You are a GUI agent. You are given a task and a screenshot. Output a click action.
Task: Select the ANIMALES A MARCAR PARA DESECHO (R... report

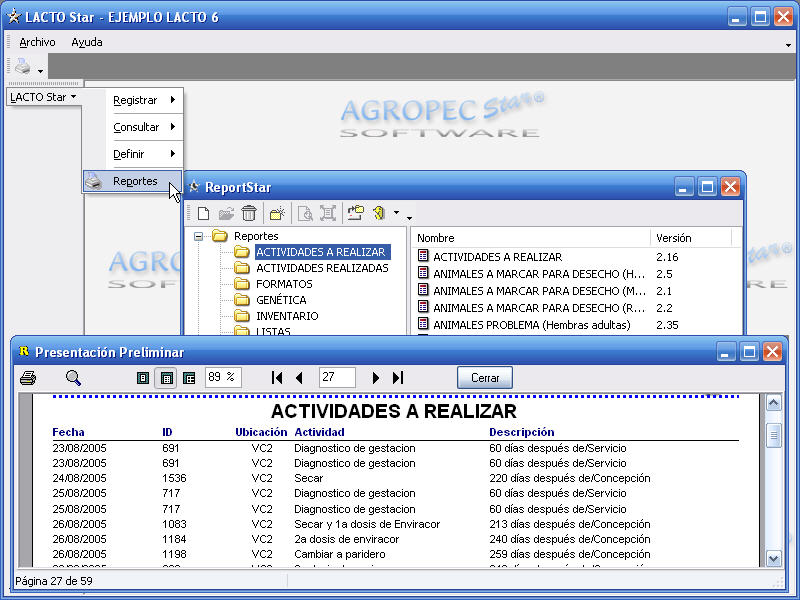coord(539,308)
